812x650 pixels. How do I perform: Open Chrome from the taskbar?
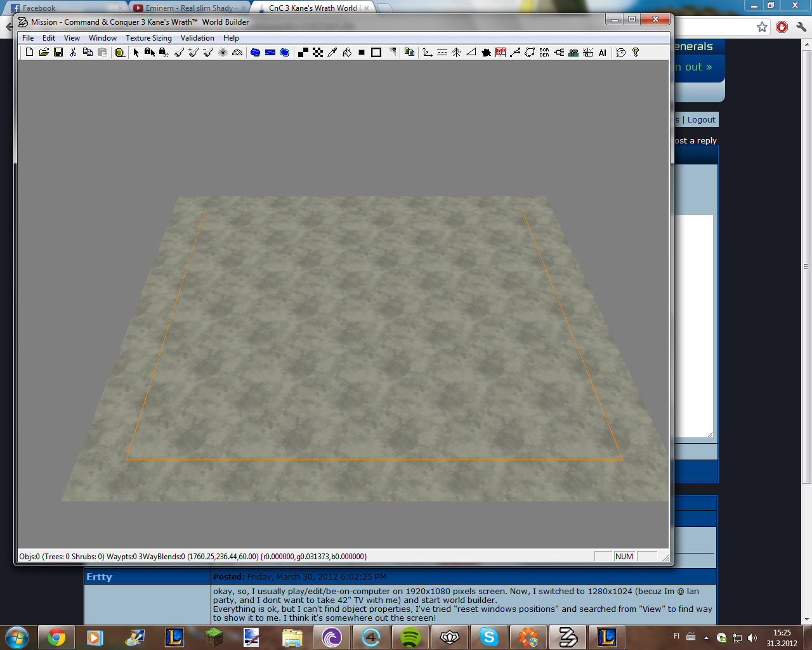coord(56,637)
